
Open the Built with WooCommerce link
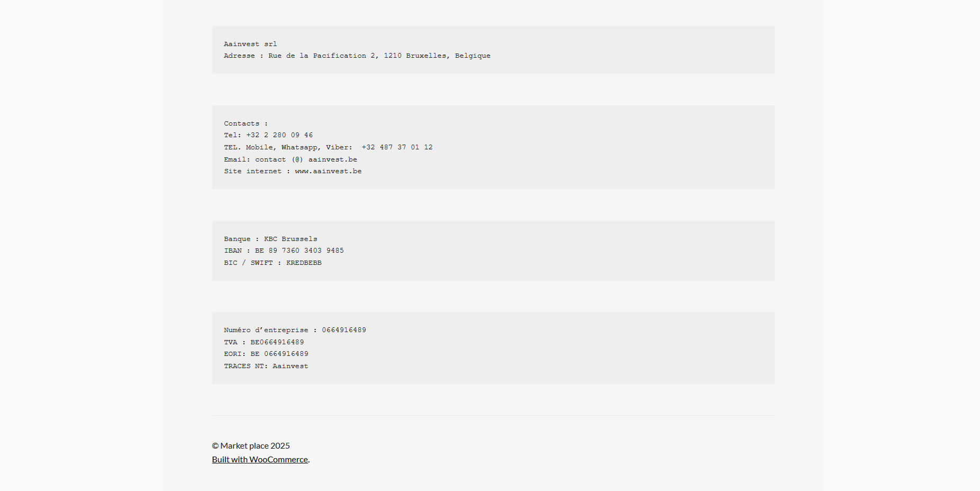coord(260,459)
